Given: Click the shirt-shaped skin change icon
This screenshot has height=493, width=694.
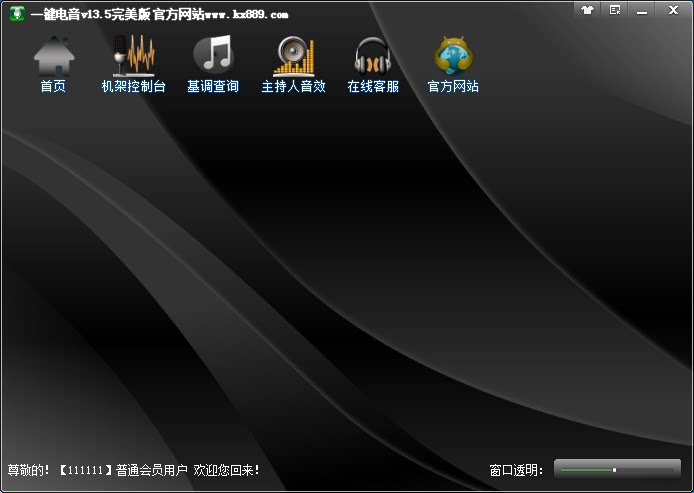Looking at the screenshot, I should point(587,10).
